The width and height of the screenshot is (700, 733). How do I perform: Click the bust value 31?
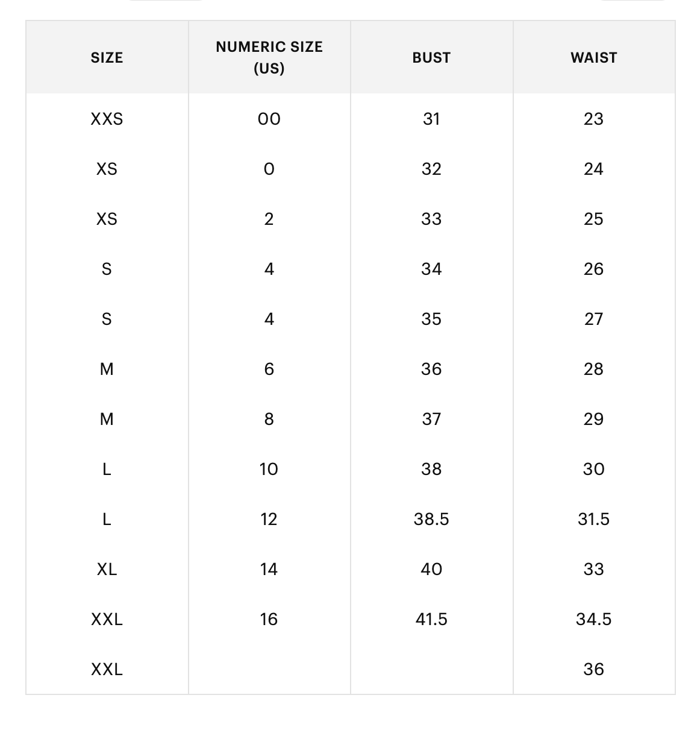(431, 119)
